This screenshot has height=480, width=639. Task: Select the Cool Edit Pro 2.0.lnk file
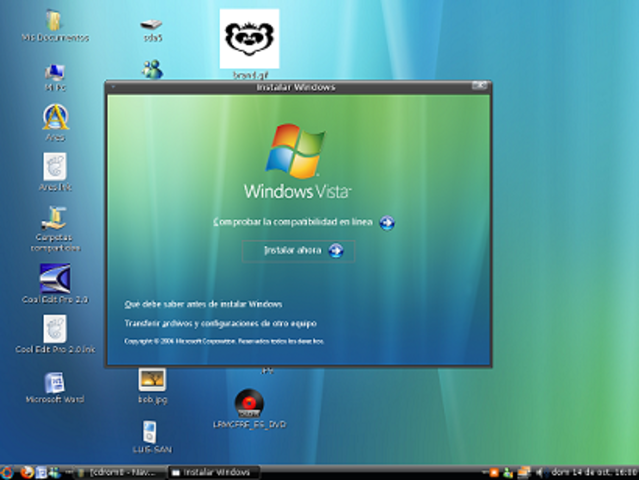tap(55, 329)
